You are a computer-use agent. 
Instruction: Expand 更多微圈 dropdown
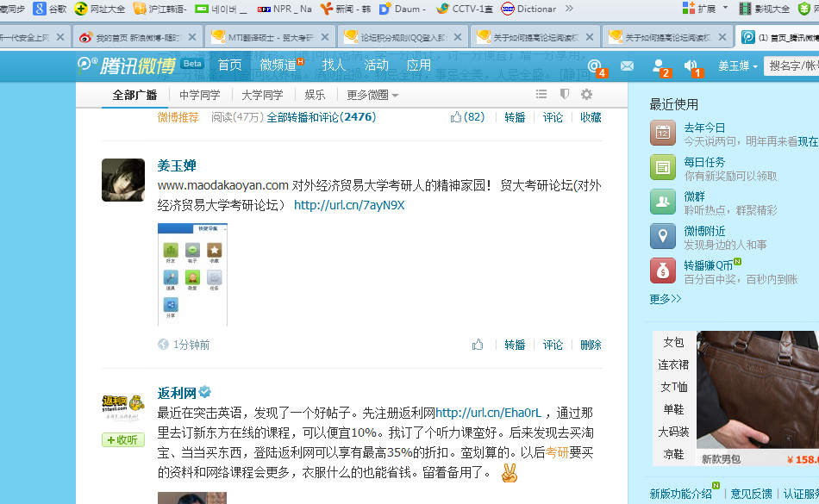(372, 95)
